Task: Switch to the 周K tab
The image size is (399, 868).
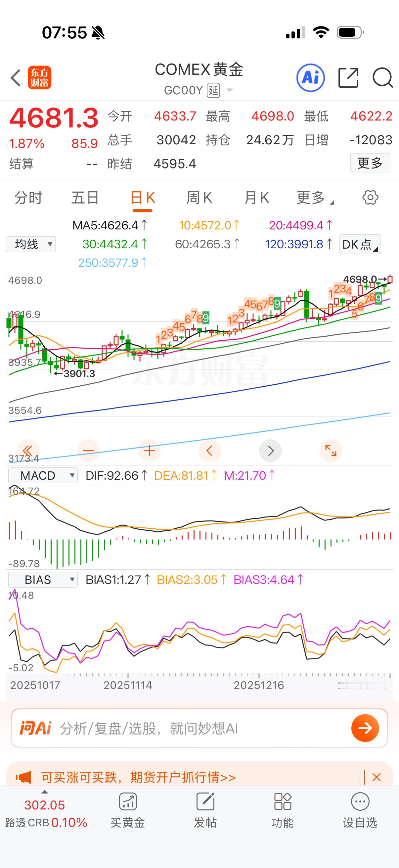Action: (x=199, y=198)
